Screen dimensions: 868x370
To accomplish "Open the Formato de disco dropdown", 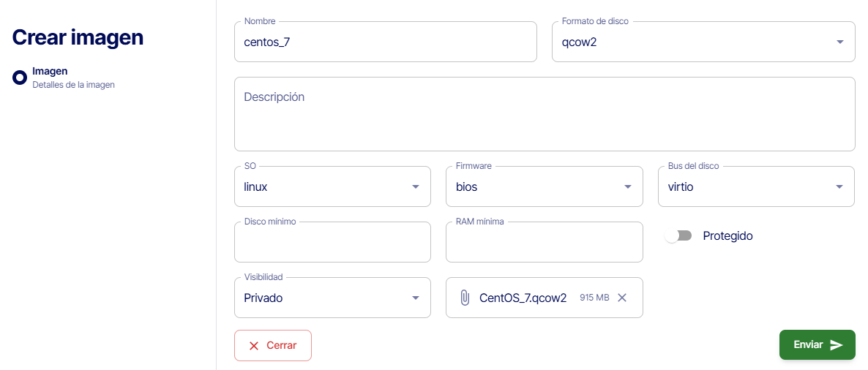I will (839, 42).
